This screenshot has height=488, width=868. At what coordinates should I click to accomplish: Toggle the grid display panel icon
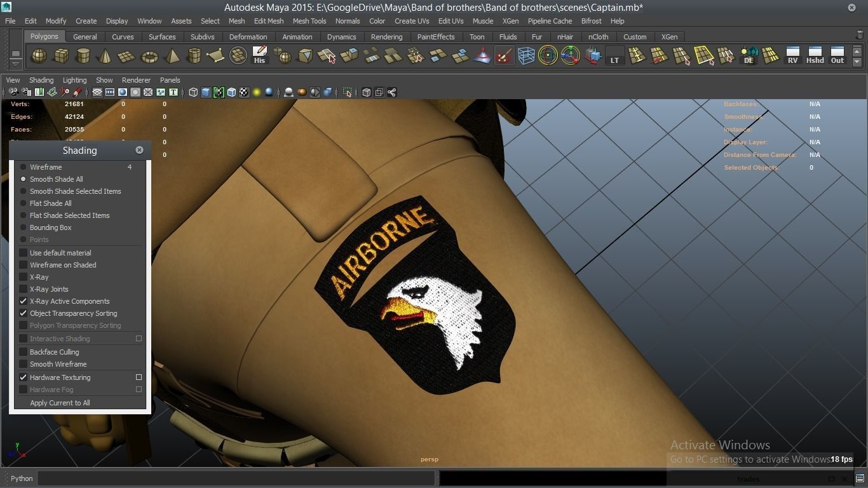(x=97, y=93)
